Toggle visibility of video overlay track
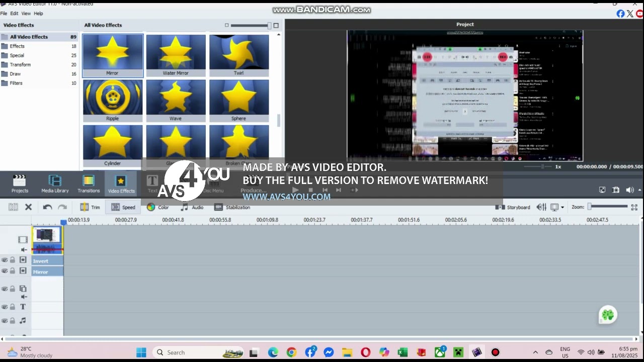644x362 pixels. pos(4,289)
